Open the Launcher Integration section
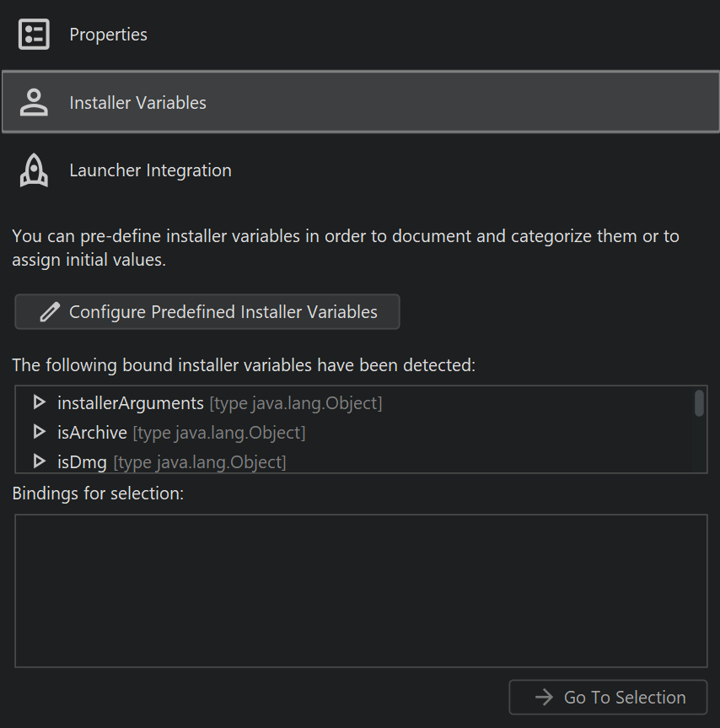The width and height of the screenshot is (720, 728). click(x=150, y=170)
